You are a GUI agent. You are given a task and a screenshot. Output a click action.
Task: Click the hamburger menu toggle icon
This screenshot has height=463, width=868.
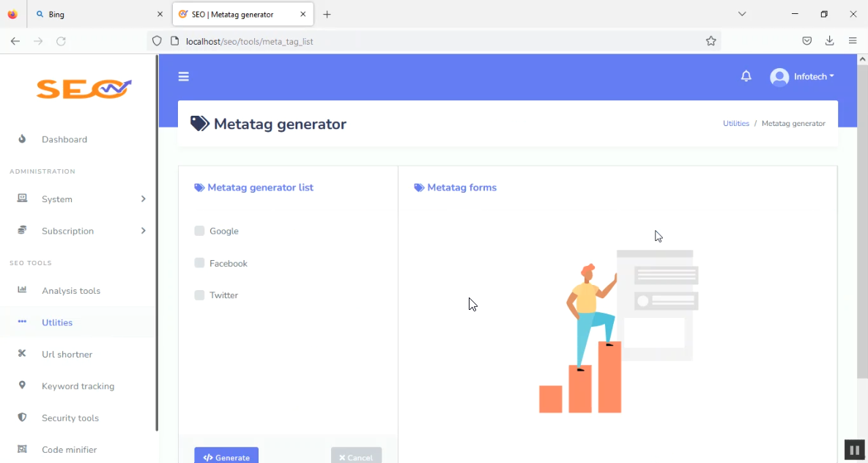pos(184,76)
